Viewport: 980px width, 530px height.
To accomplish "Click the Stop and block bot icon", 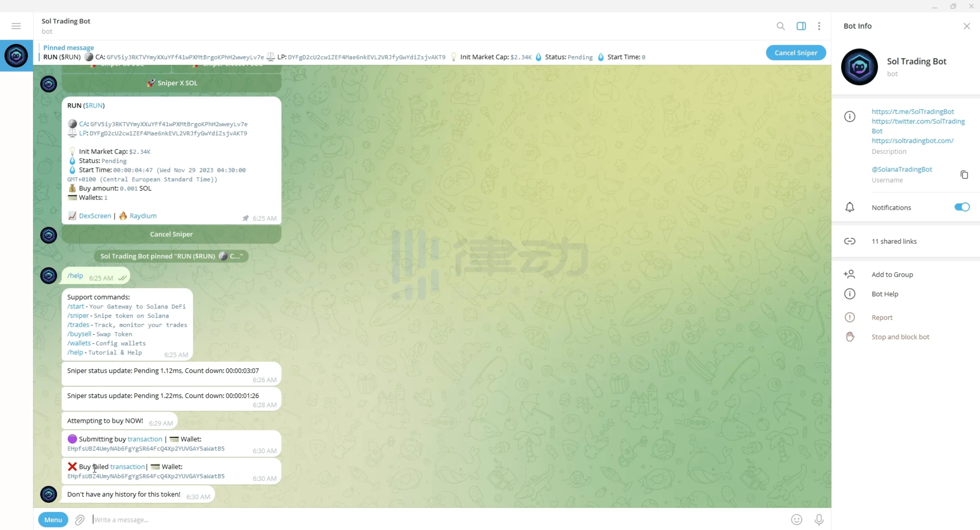I will [851, 336].
